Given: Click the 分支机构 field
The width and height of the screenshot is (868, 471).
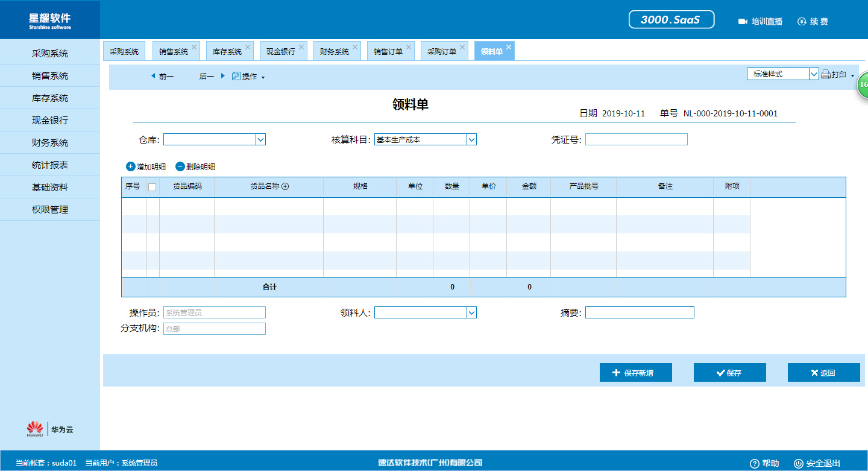Looking at the screenshot, I should click(x=215, y=329).
